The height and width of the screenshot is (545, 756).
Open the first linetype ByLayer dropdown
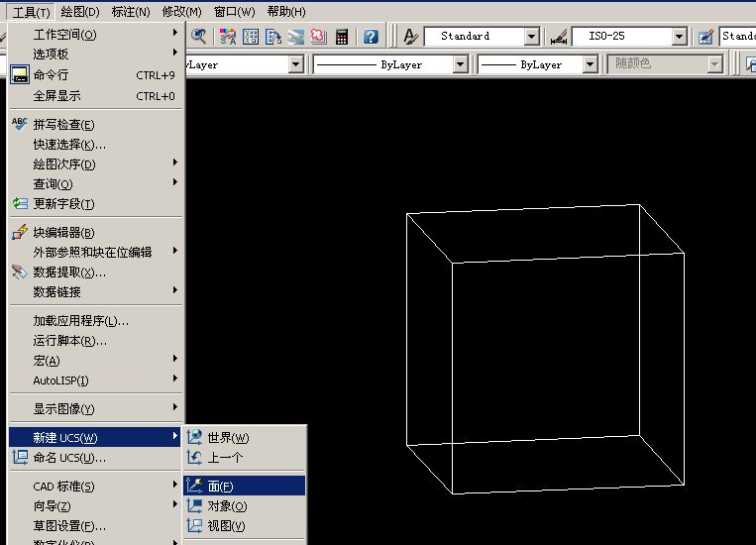tap(461, 64)
